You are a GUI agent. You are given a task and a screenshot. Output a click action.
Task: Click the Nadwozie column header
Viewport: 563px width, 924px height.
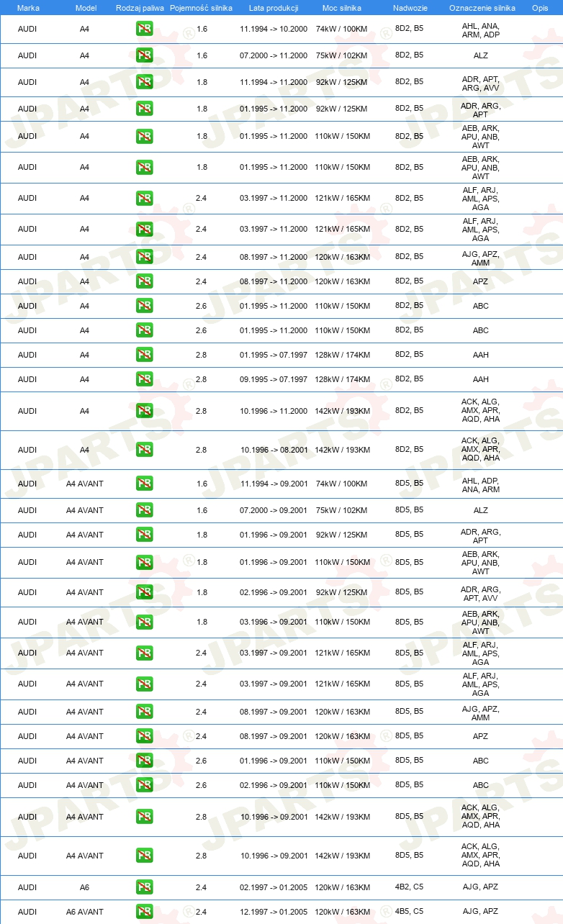tap(410, 7)
